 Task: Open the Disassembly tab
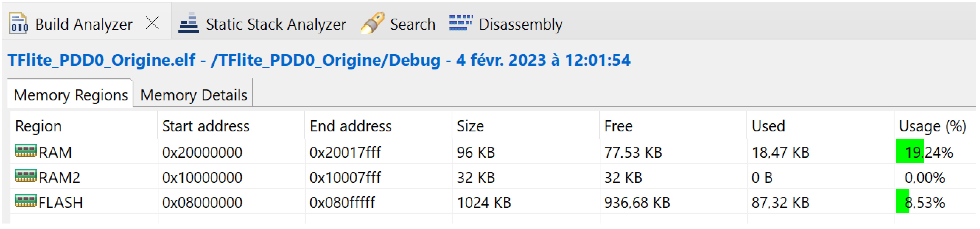pos(520,24)
